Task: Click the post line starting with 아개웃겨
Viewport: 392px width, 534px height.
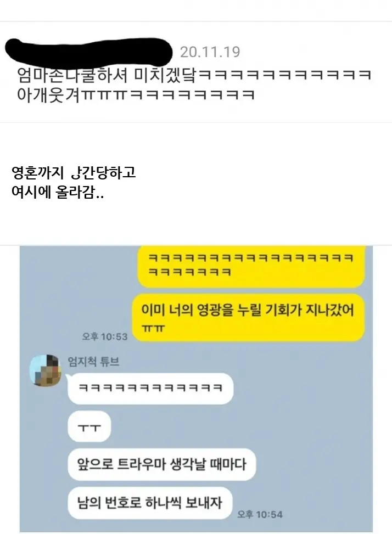Action: (136, 95)
